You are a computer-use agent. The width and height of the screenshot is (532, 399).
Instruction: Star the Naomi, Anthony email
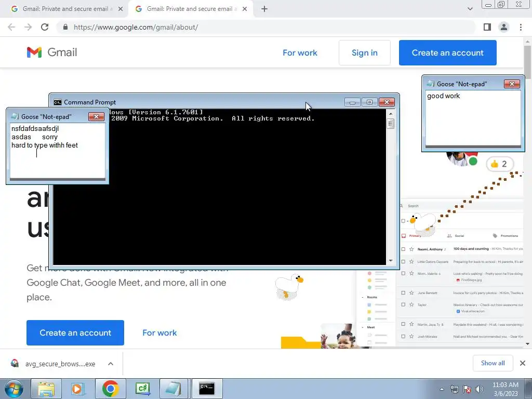[411, 249]
